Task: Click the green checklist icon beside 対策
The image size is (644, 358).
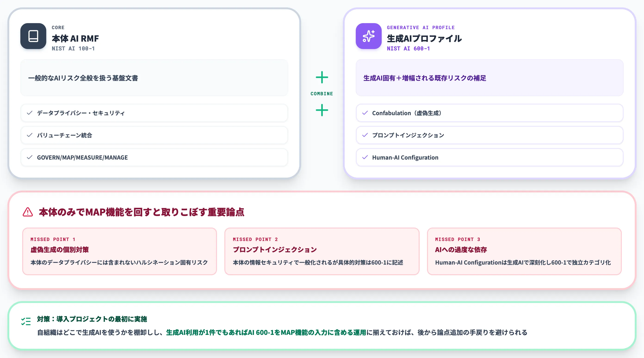Action: (x=26, y=321)
